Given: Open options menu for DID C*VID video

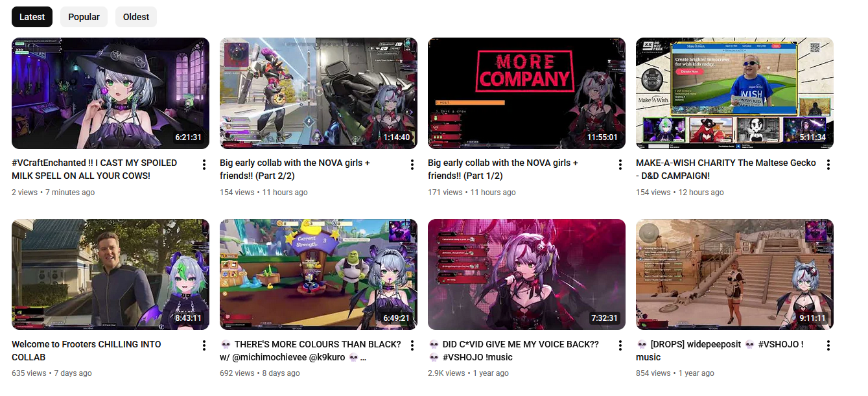Looking at the screenshot, I should (x=620, y=346).
